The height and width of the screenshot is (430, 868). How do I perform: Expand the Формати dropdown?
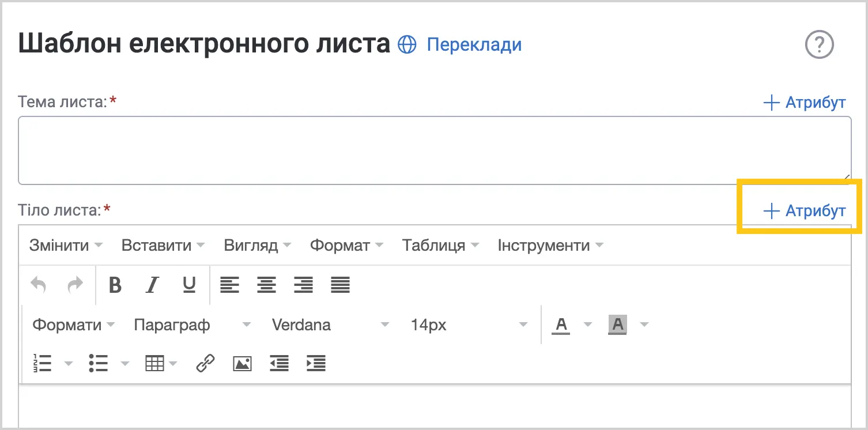pos(73,325)
